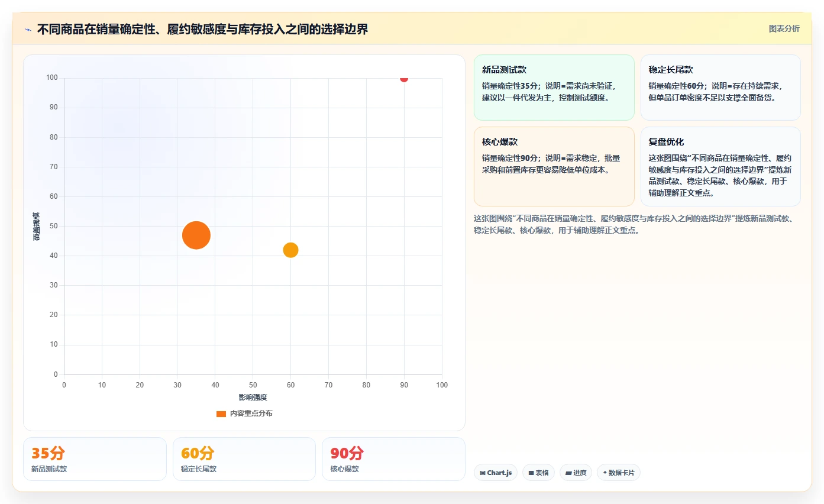Open the 复盘优化 info card
The width and height of the screenshot is (824, 504).
720,166
